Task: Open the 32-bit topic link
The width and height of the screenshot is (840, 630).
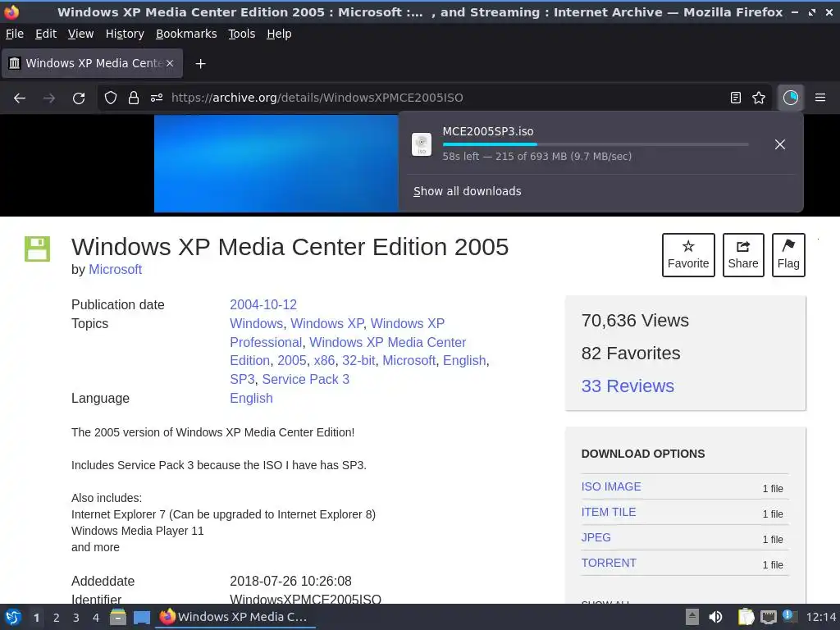Action: click(358, 361)
